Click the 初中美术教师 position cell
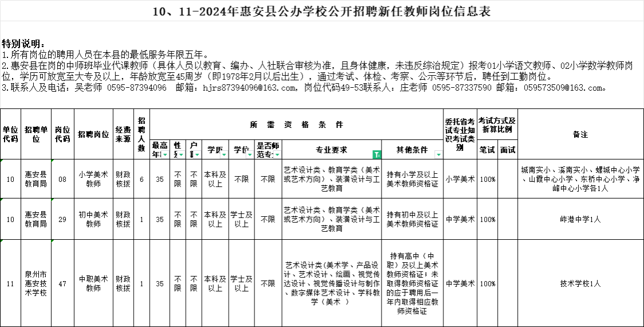Image resolution: width=644 pixels, height=327 pixels. click(x=93, y=219)
